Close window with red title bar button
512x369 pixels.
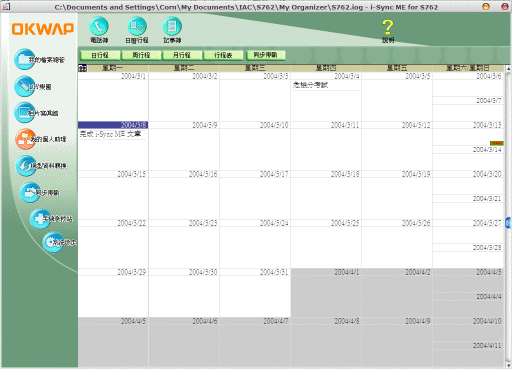[x=505, y=6]
